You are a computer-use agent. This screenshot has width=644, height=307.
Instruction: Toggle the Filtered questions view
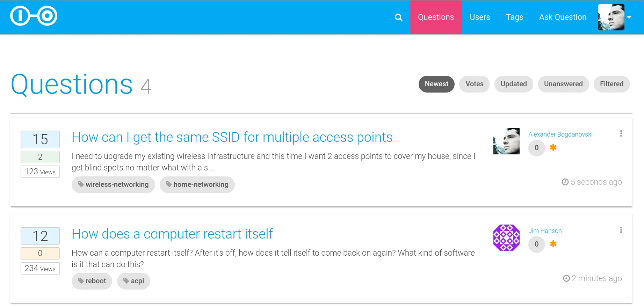tap(612, 84)
